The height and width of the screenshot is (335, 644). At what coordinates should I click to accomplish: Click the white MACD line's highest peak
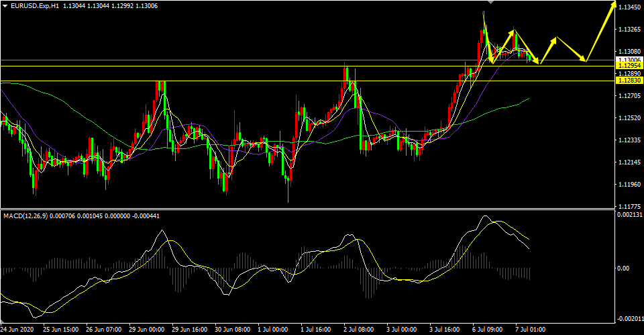coord(485,216)
